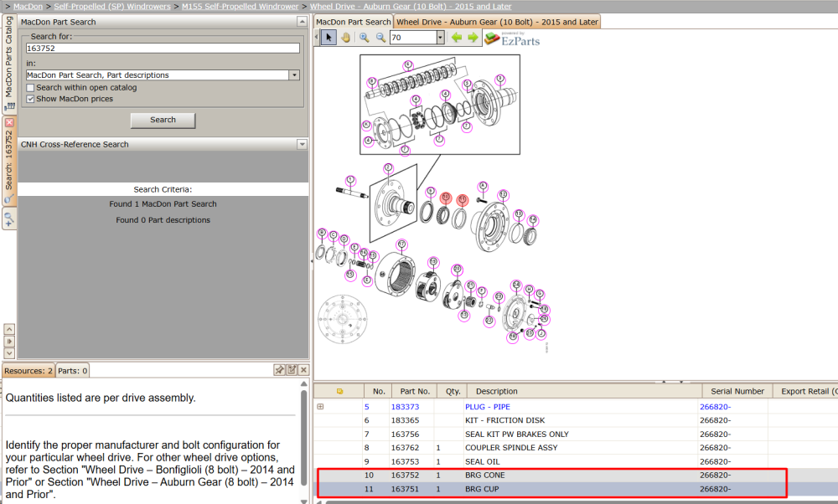Uncheck Show MacDon prices
The height and width of the screenshot is (504, 838).
[30, 99]
